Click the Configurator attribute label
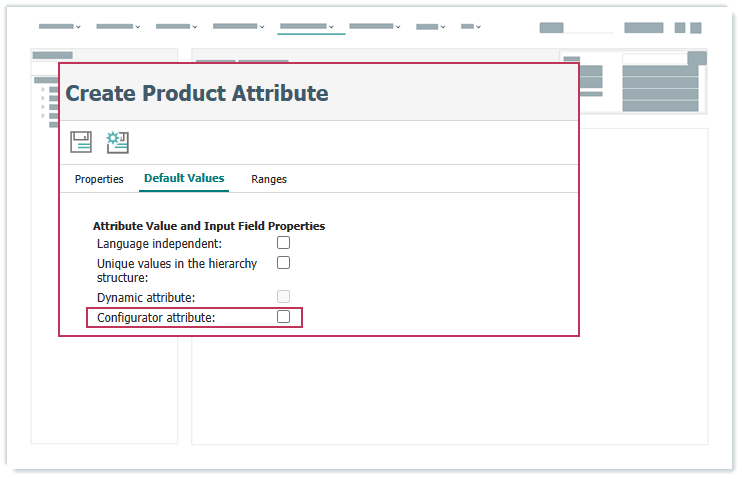This screenshot has width=742, height=479. (x=156, y=318)
